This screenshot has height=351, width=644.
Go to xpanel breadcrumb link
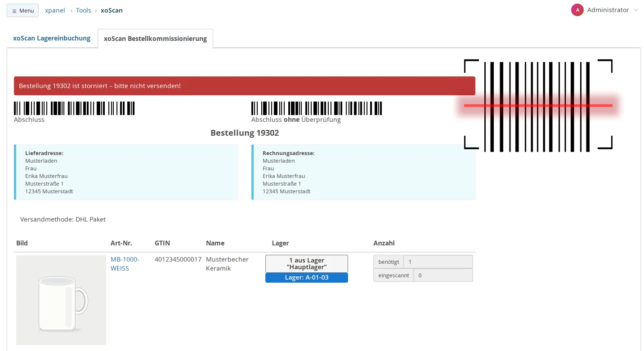pyautogui.click(x=55, y=10)
